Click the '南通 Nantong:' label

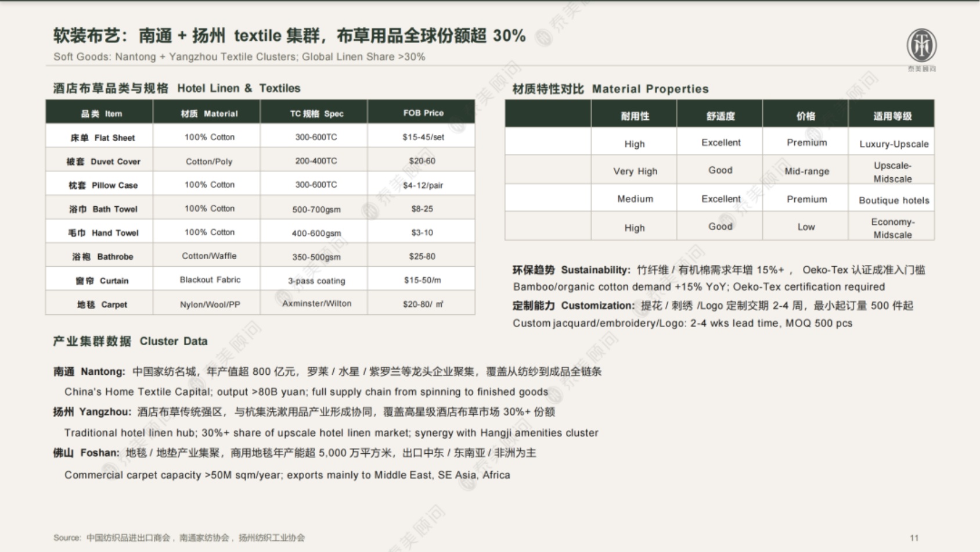(89, 371)
